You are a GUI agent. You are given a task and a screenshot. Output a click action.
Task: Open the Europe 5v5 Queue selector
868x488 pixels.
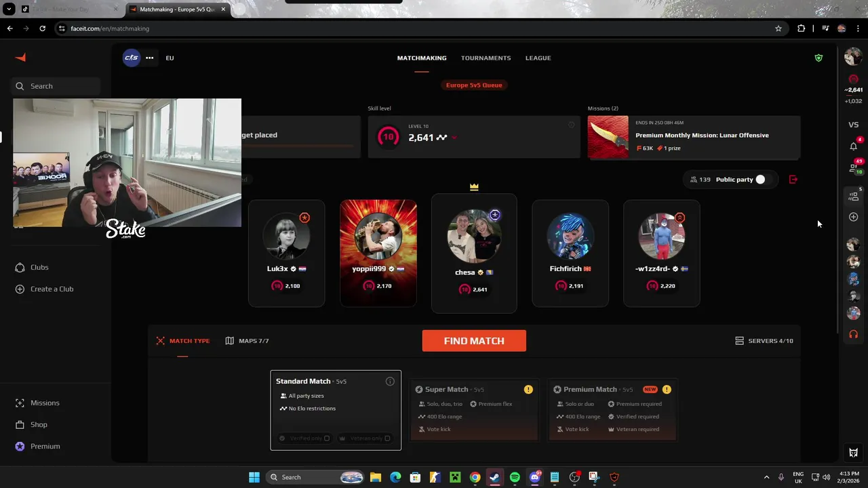474,85
